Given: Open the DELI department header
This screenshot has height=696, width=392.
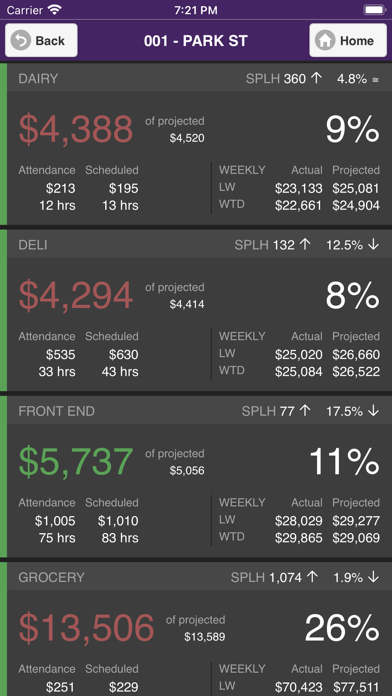Looking at the screenshot, I should point(199,245).
